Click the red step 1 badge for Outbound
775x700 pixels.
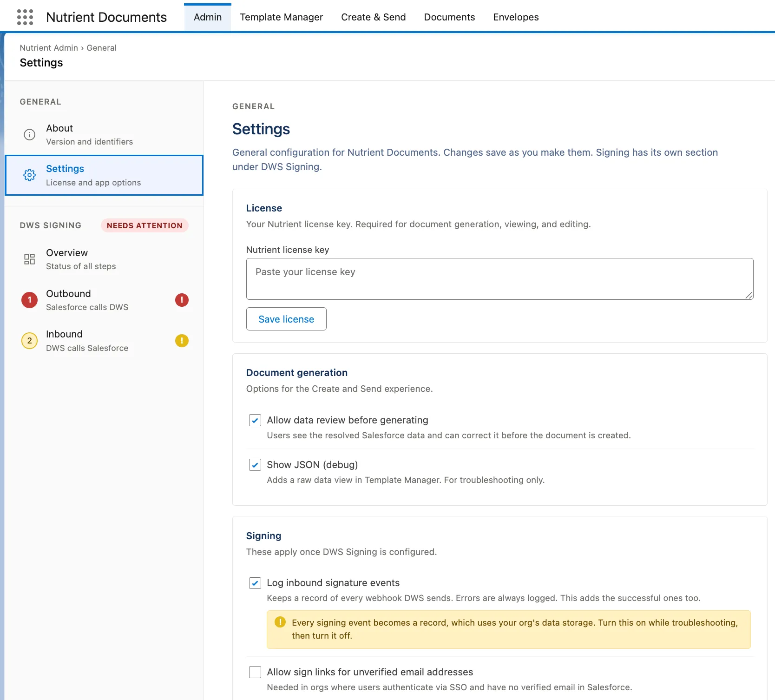pyautogui.click(x=29, y=300)
